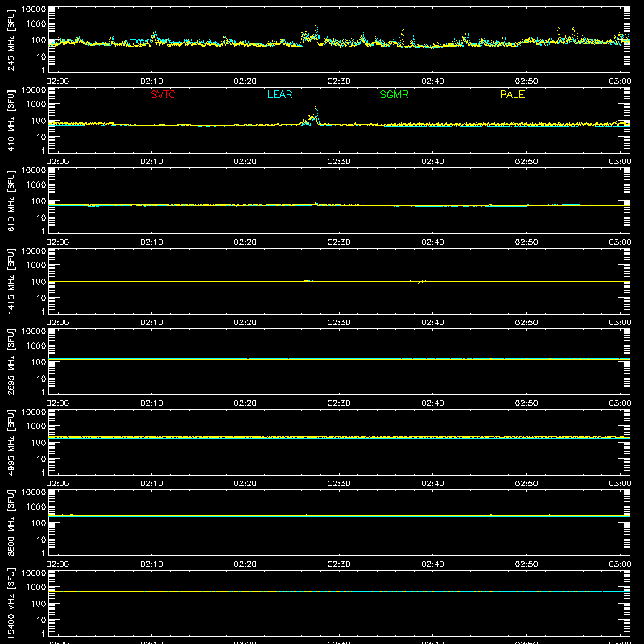Click the 02:10 time label of 1415 MHz plot
Viewport: 644px width, 644px height.
[x=151, y=323]
